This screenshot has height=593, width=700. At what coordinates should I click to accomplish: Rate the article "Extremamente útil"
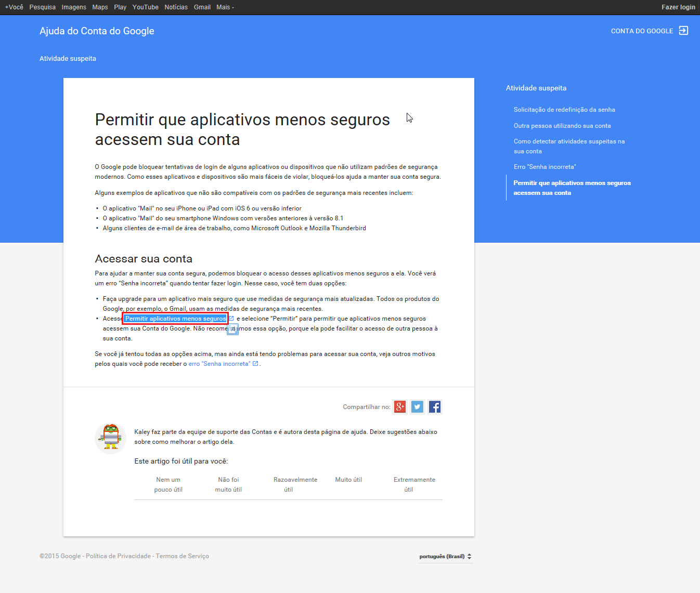(414, 484)
